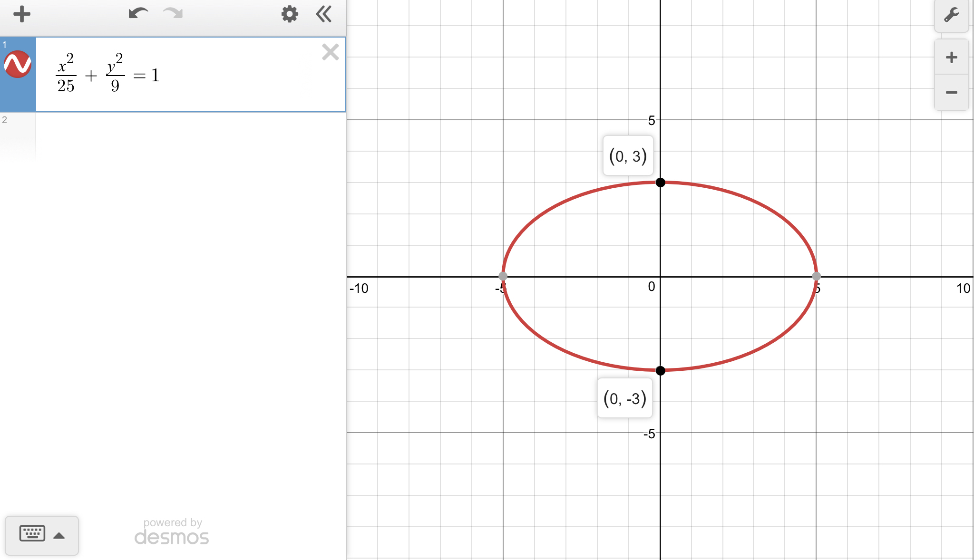This screenshot has height=560, width=974.
Task: Click the (0, -3) coordinate label
Action: 624,398
